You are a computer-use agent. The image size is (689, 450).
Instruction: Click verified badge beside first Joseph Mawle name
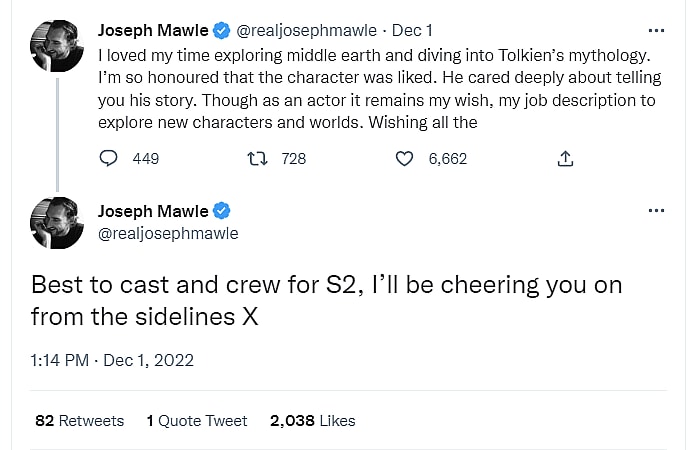223,30
